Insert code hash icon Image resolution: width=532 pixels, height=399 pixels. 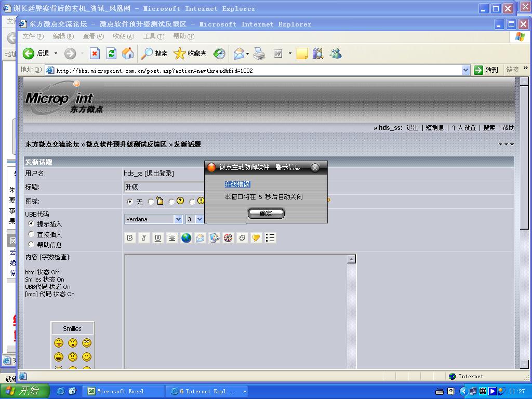(x=242, y=238)
